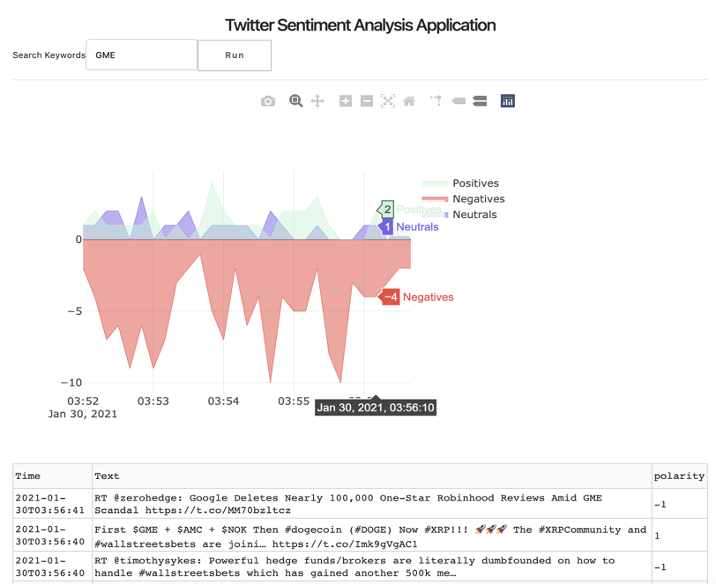The width and height of the screenshot is (716, 584).
Task: Click the −4 Negatives hover label
Action: tap(389, 297)
